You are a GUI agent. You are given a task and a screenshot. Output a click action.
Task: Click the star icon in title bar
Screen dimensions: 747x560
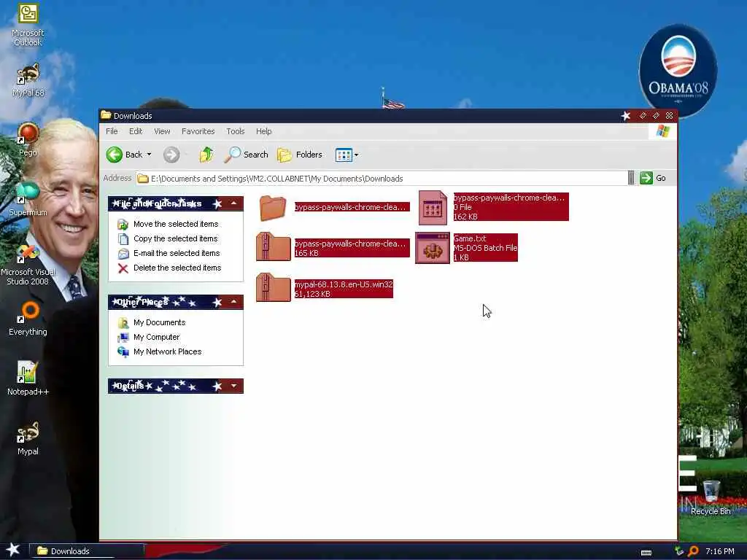626,116
